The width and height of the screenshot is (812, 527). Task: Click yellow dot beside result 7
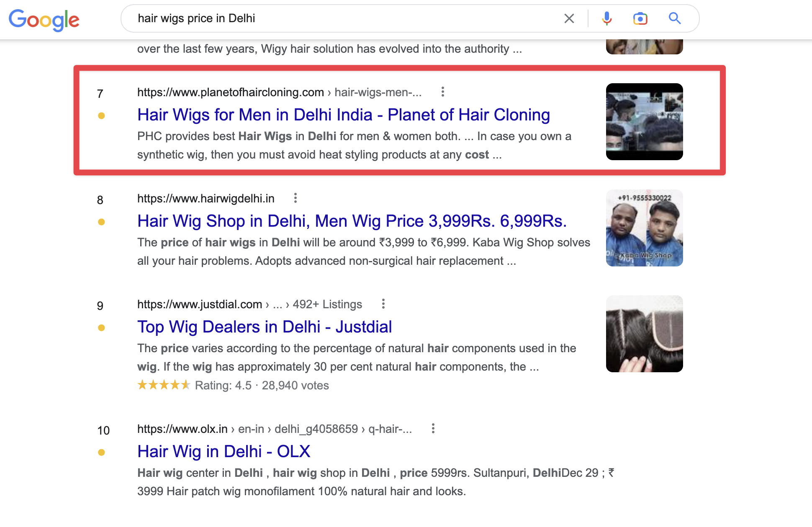pos(101,116)
